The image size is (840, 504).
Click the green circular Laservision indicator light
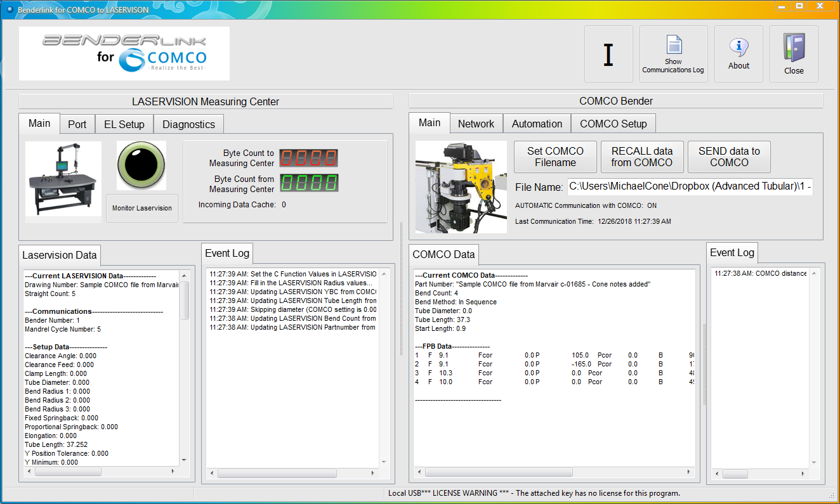click(141, 165)
